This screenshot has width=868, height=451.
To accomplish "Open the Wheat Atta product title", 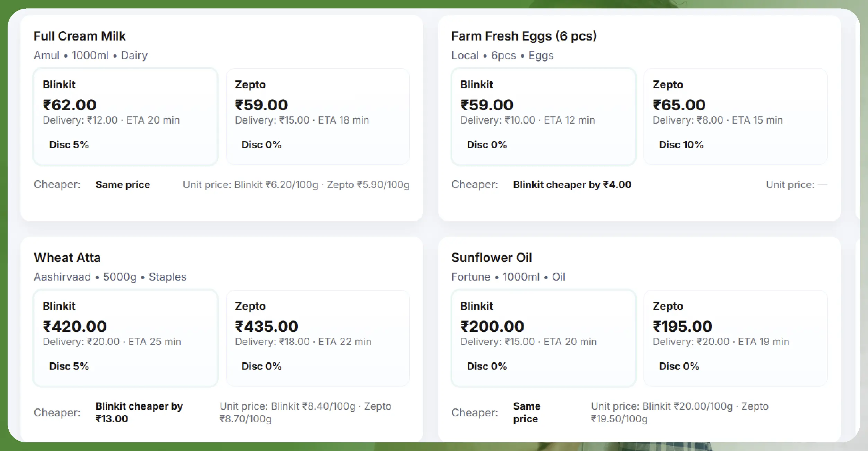I will point(67,257).
